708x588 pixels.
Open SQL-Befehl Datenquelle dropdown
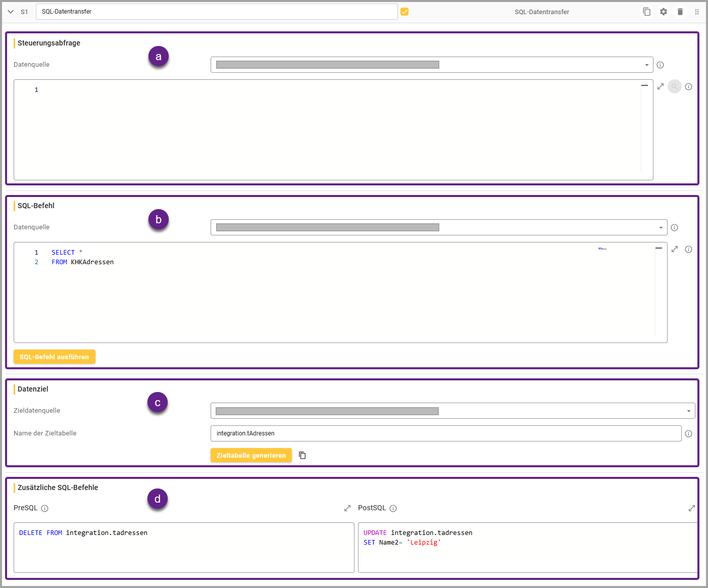pos(439,227)
